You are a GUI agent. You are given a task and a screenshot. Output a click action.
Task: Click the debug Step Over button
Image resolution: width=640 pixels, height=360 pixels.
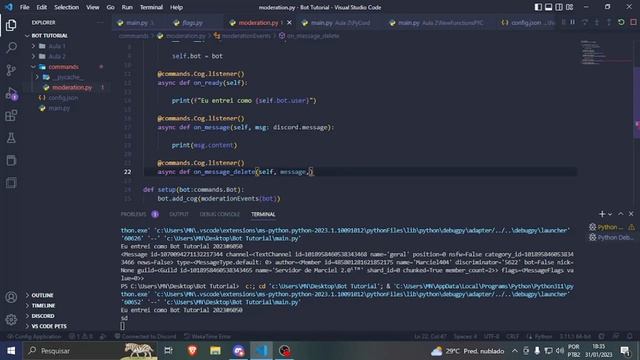(585, 22)
